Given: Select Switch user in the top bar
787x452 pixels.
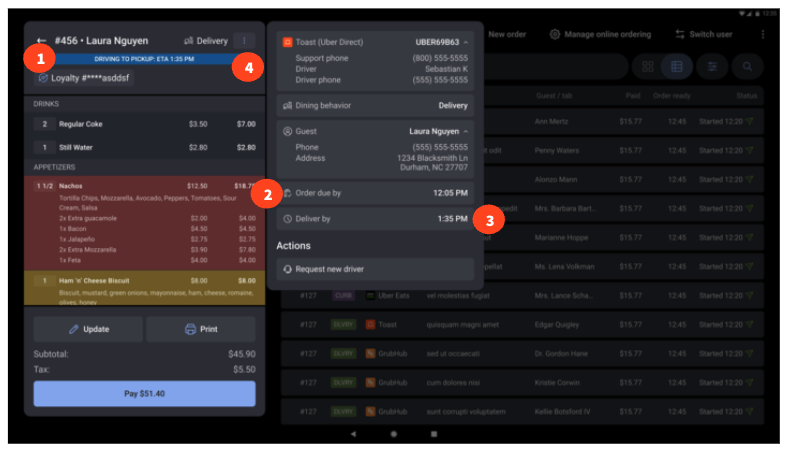Looking at the screenshot, I should point(706,34).
